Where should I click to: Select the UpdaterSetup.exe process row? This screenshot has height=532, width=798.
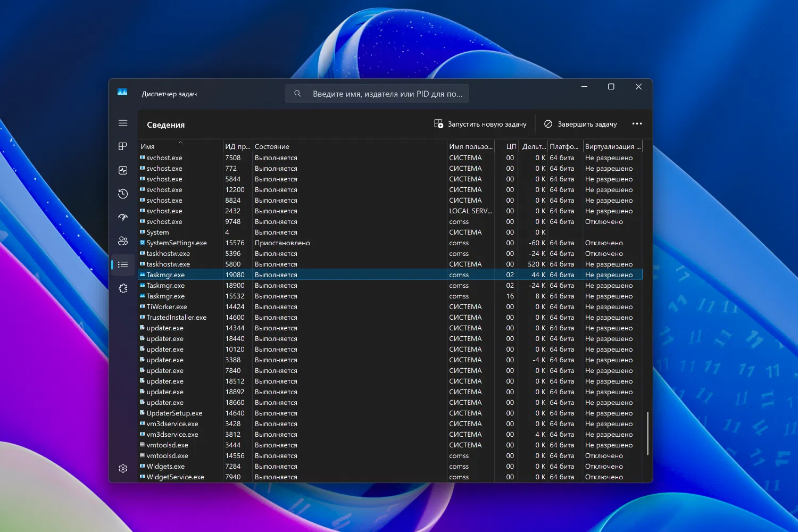coord(174,413)
